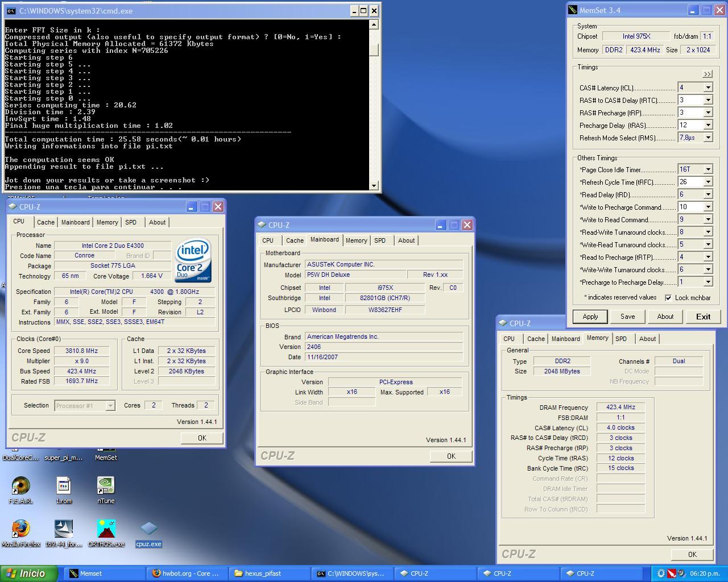Open the CAS# Latency (tCL) dropdown
Viewport: 728px width, 582px height.
point(708,88)
